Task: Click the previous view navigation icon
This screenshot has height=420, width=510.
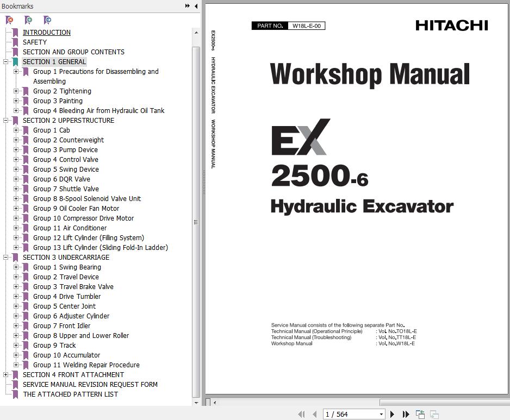Action: click(420, 414)
